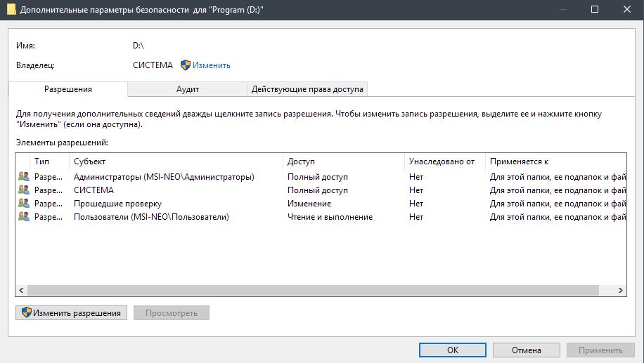Maximize the security settings window
The height and width of the screenshot is (363, 644).
[594, 9]
